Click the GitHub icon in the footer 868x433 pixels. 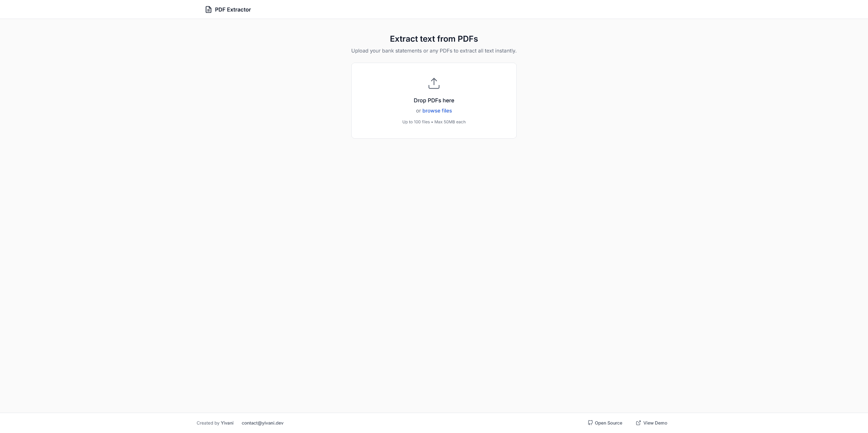click(590, 423)
